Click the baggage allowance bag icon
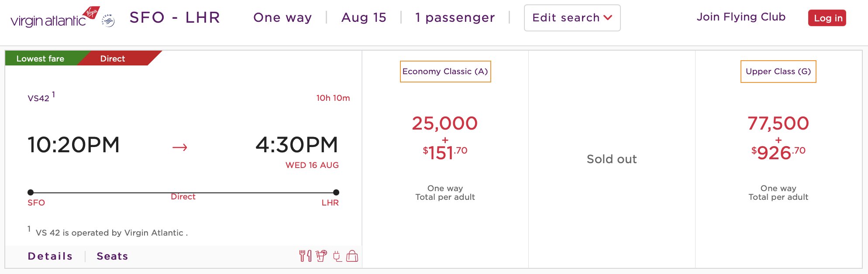Viewport: 868px width, 274px height. pos(352,256)
